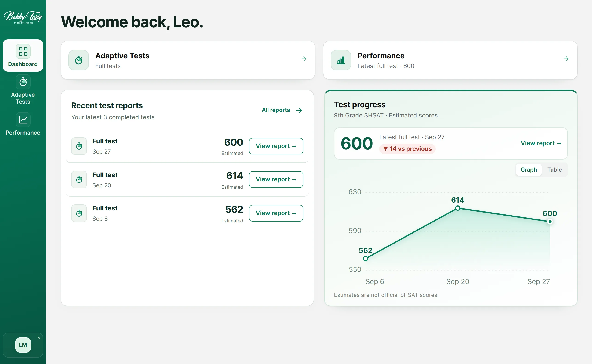Expand the user menu caret
This screenshot has width=592, height=364.
tap(39, 338)
